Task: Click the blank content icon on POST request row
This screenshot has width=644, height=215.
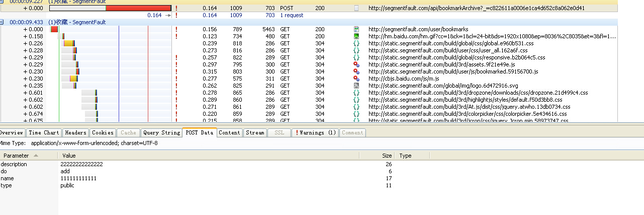Action: click(356, 8)
